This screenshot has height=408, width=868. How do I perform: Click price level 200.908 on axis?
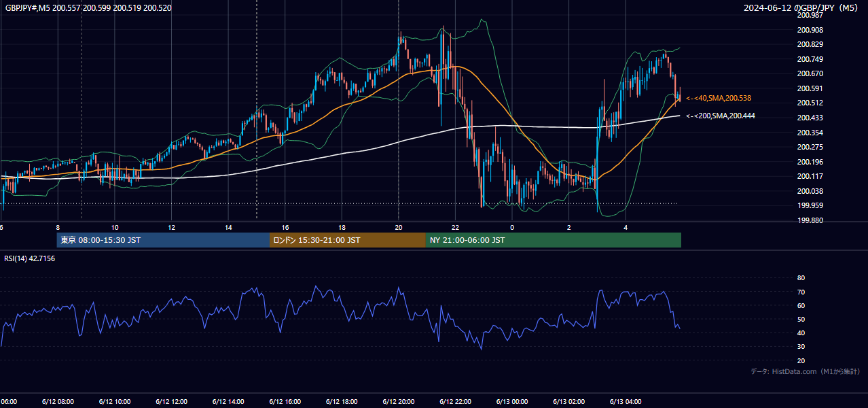[810, 30]
